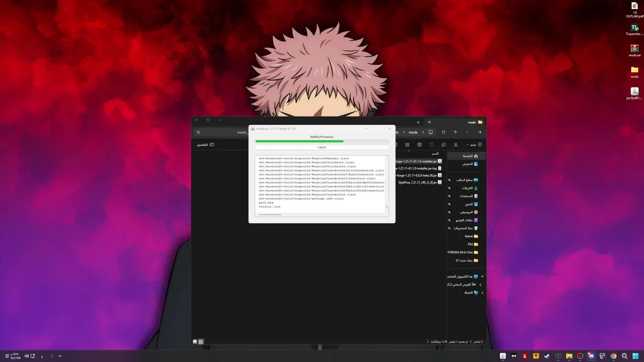Image resolution: width=644 pixels, height=362 pixels.
Task: Refresh the mods folder view
Action: click(x=443, y=132)
